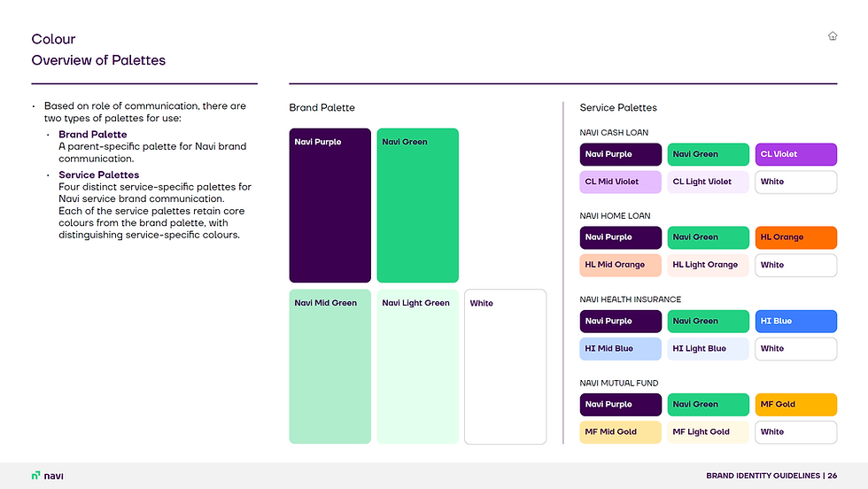Click the MF Gold swatch
The width and height of the screenshot is (868, 489).
point(796,405)
